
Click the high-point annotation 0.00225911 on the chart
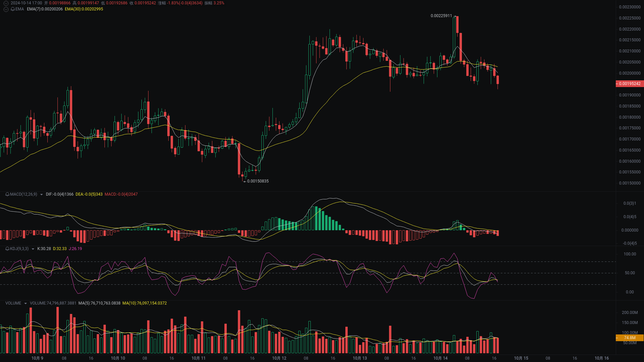[x=441, y=16]
